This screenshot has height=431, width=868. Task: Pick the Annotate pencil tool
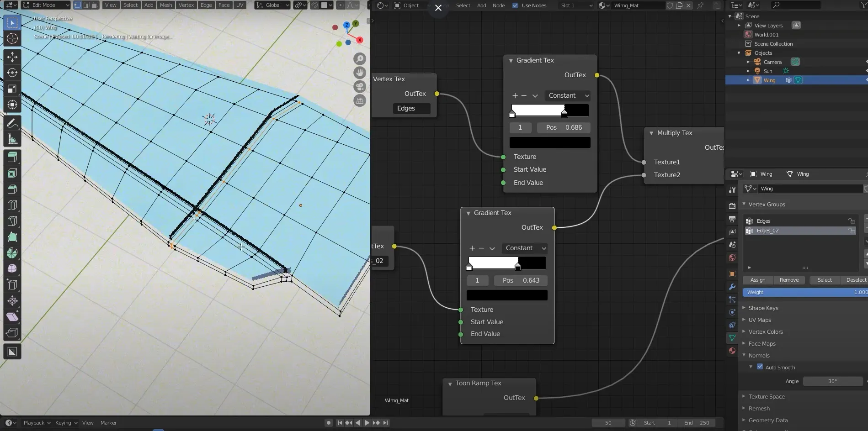click(x=12, y=123)
